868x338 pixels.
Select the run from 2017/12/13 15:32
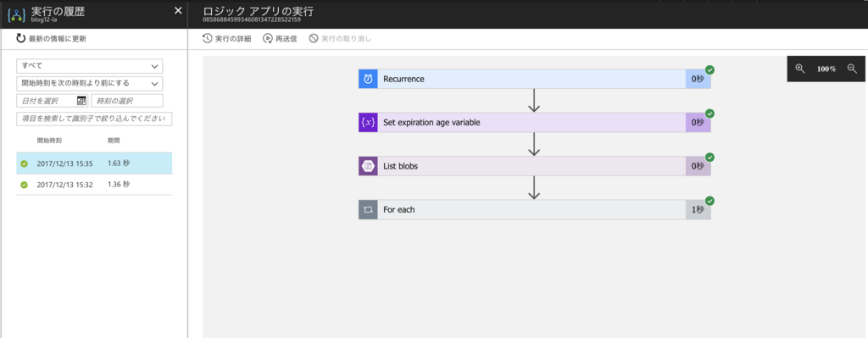pos(94,184)
